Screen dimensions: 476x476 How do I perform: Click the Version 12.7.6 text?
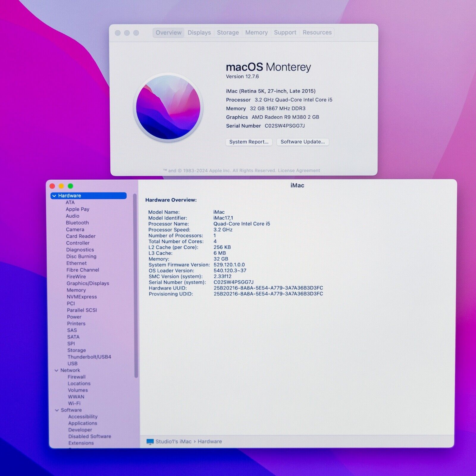tap(242, 76)
